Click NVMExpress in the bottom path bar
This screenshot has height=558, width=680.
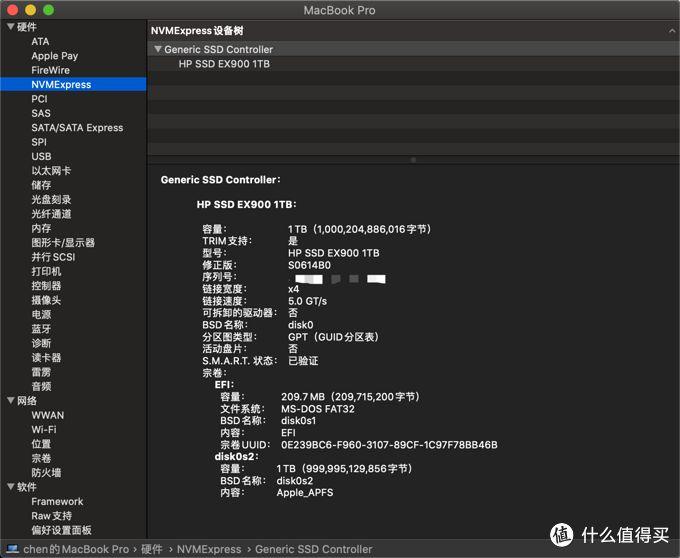[x=209, y=549]
